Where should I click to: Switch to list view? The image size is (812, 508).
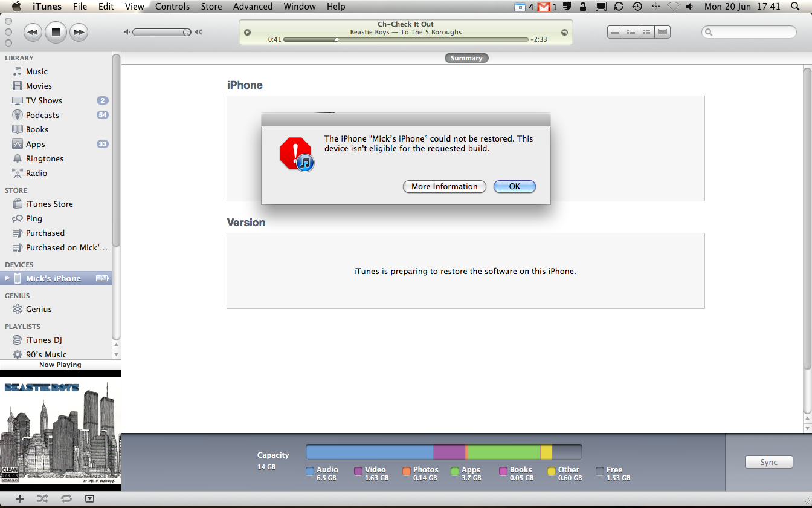coord(615,32)
